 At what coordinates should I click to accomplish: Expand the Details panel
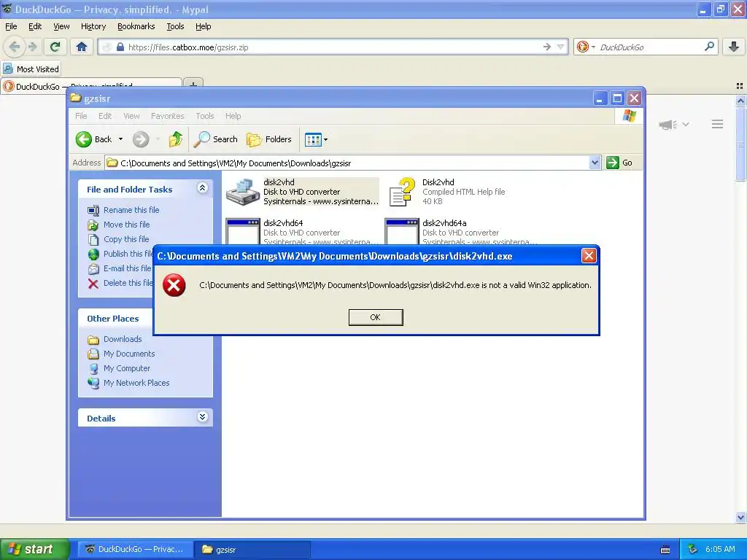[x=202, y=416]
